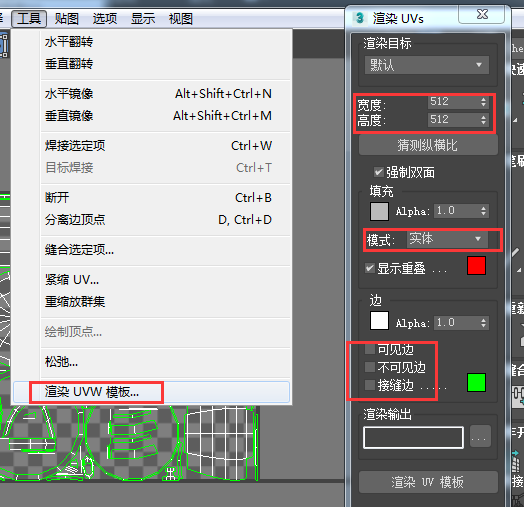The height and width of the screenshot is (507, 524).
Task: Click the 渲染 UV 模板 button
Action: click(x=428, y=482)
